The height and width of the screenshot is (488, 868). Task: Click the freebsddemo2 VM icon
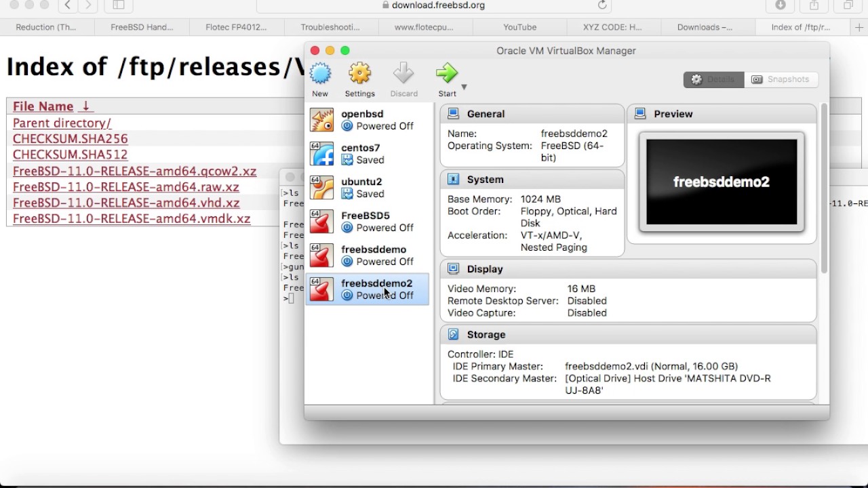pyautogui.click(x=321, y=289)
